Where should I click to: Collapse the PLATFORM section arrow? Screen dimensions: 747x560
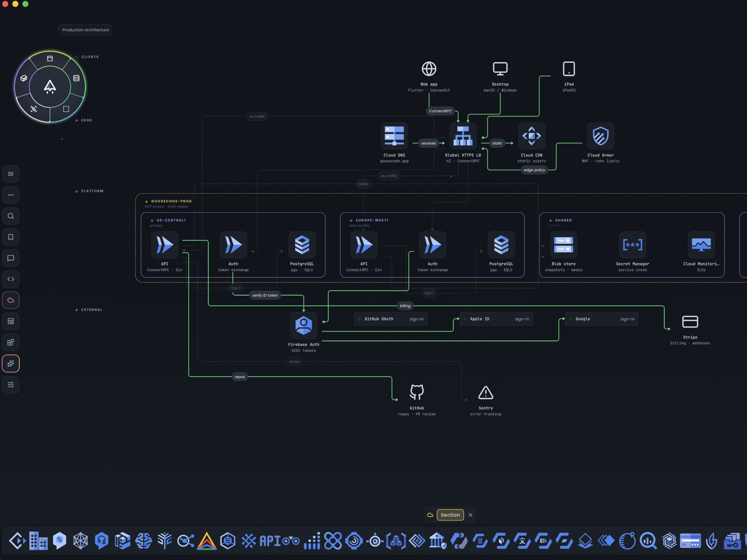point(77,191)
